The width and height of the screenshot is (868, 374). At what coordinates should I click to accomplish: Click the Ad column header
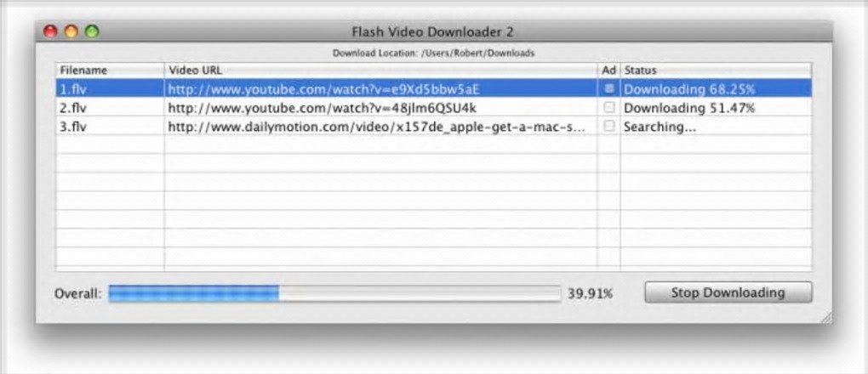(x=609, y=71)
